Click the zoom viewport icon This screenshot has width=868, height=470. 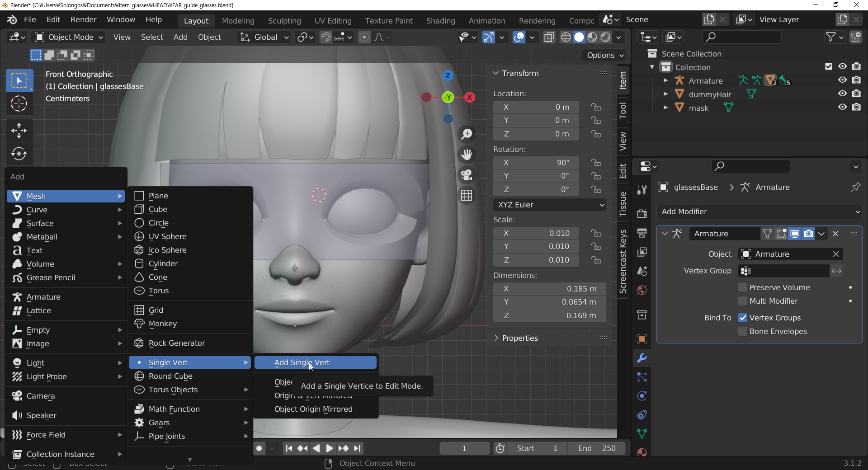click(467, 134)
